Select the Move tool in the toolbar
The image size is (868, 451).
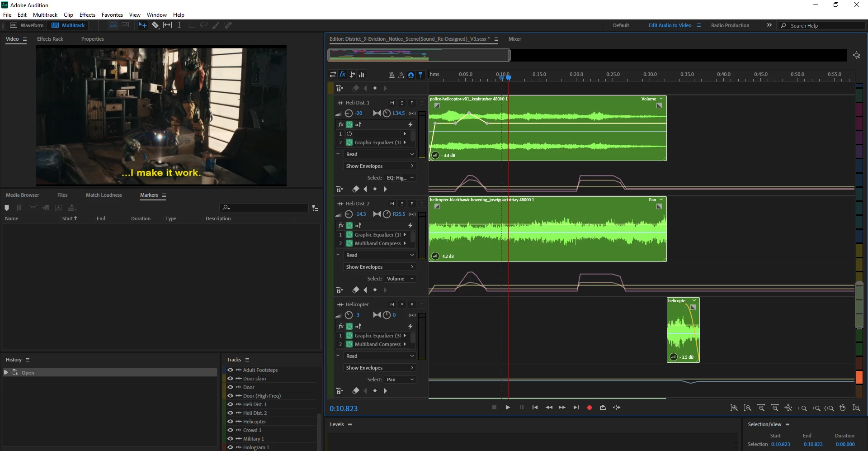[x=142, y=25]
